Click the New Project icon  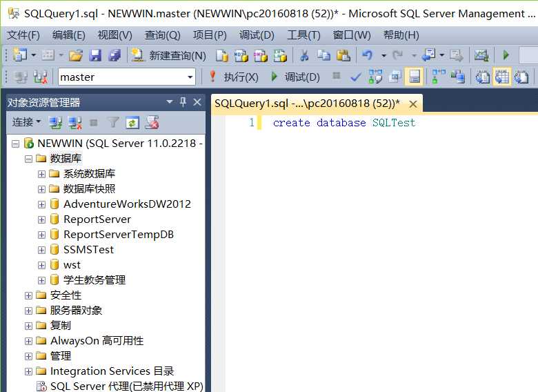20,55
